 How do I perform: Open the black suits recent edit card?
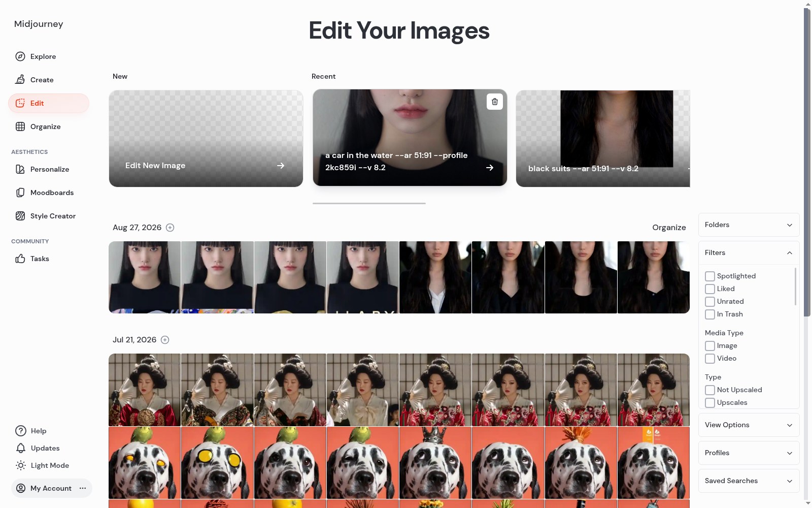(603, 139)
